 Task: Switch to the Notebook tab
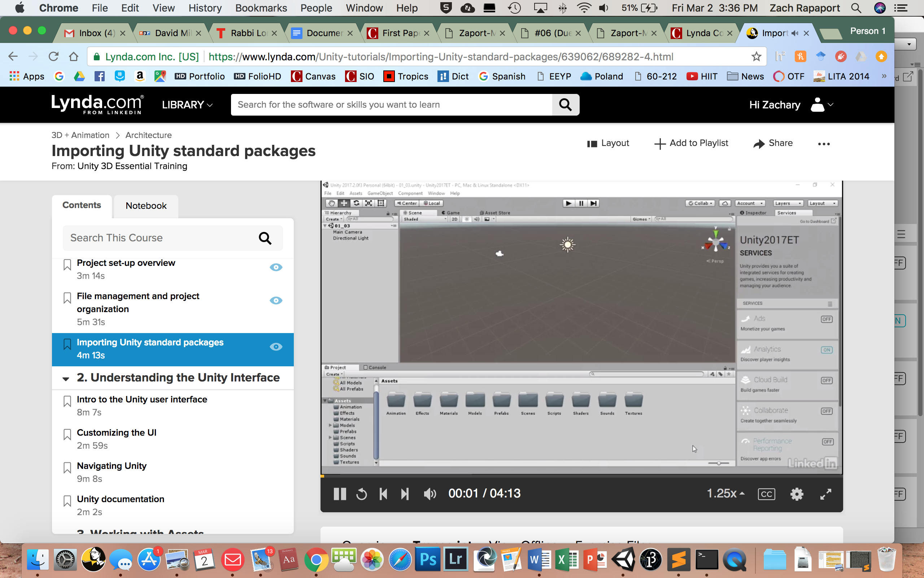click(146, 206)
